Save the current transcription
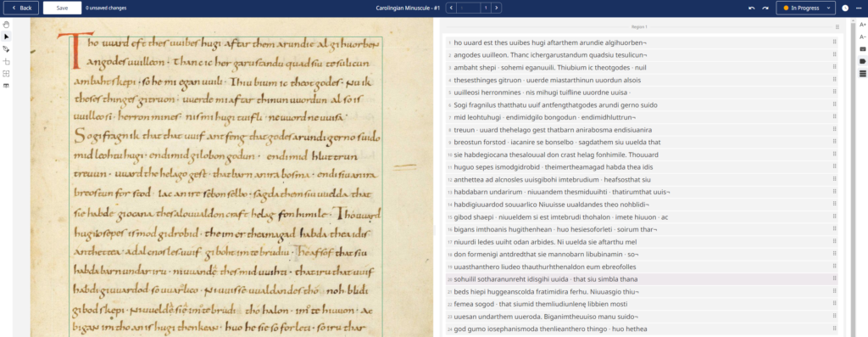 (x=62, y=8)
